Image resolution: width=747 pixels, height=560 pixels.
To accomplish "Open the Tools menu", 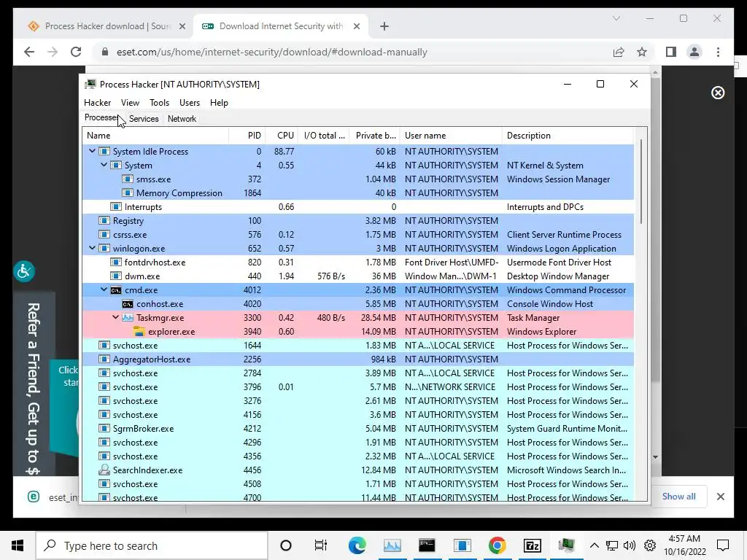I will tap(159, 103).
